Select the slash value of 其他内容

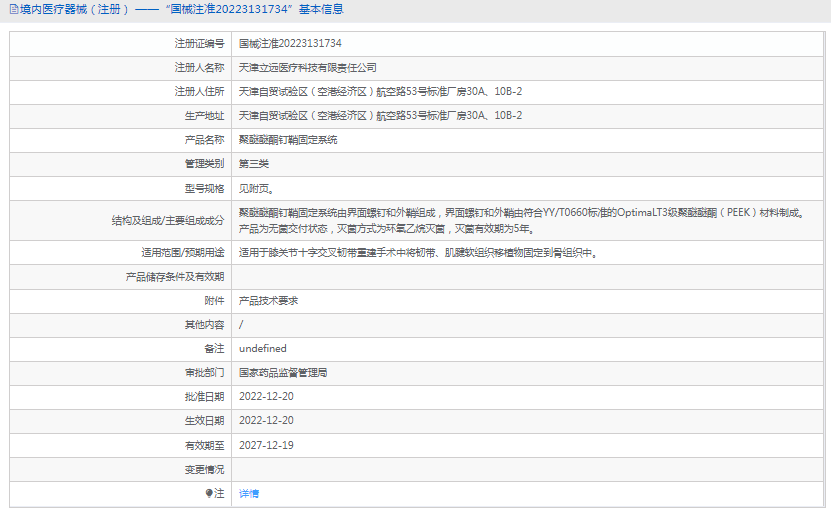pos(241,325)
